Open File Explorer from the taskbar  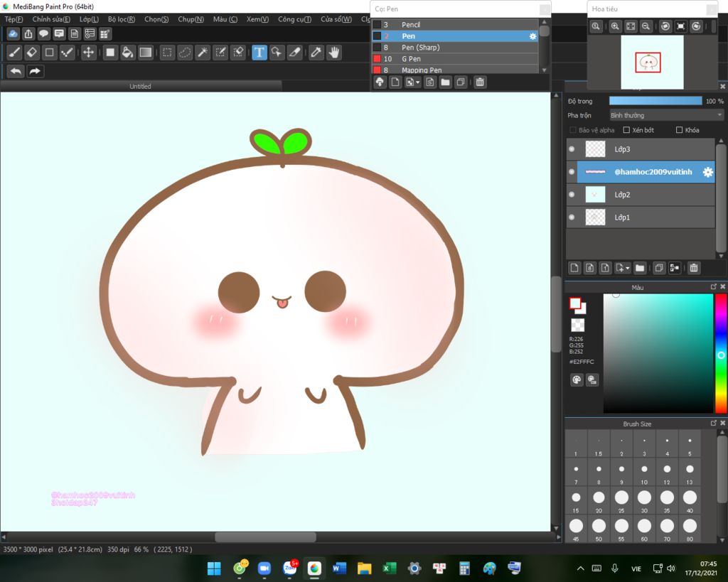(x=365, y=568)
